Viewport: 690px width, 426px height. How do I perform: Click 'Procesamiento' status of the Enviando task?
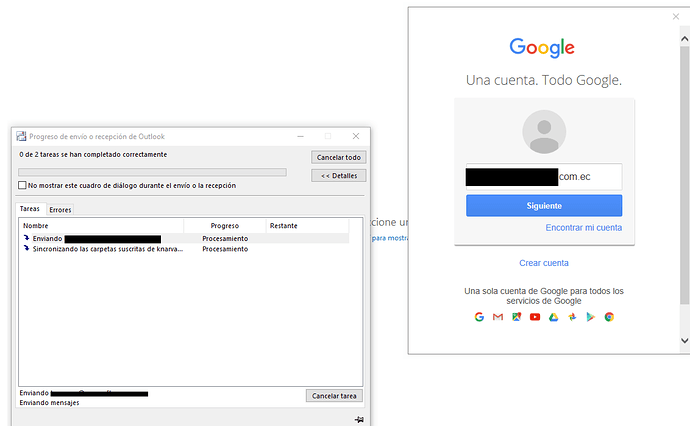(x=225, y=238)
